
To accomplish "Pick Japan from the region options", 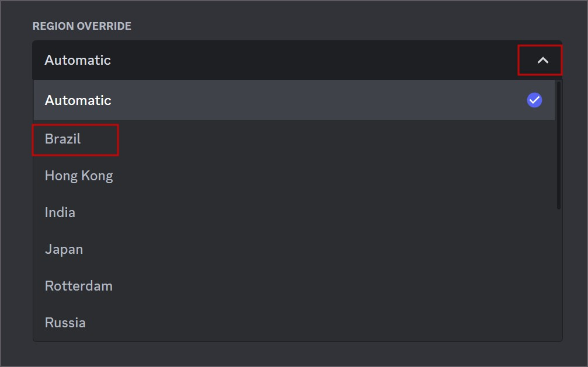I will click(64, 249).
